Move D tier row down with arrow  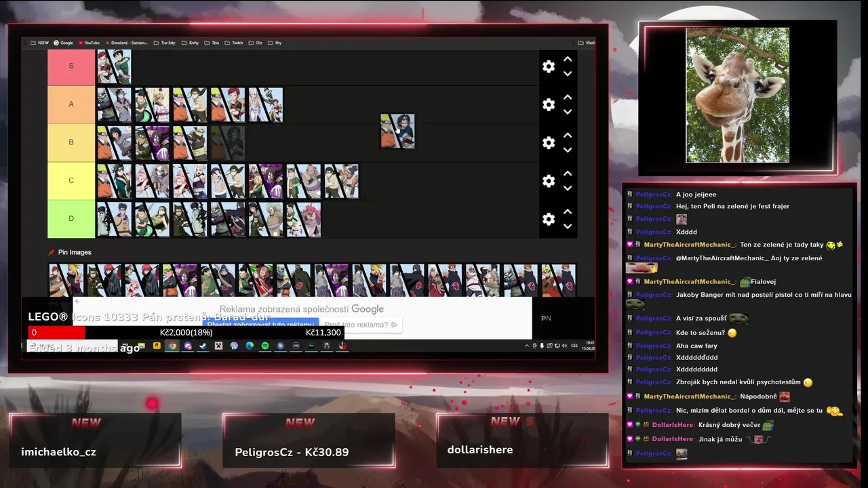(x=568, y=226)
